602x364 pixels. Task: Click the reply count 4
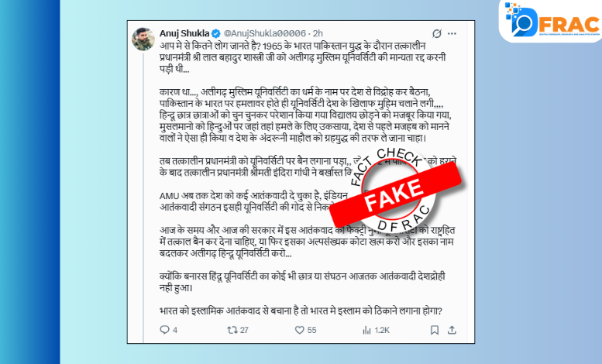pyautogui.click(x=175, y=330)
